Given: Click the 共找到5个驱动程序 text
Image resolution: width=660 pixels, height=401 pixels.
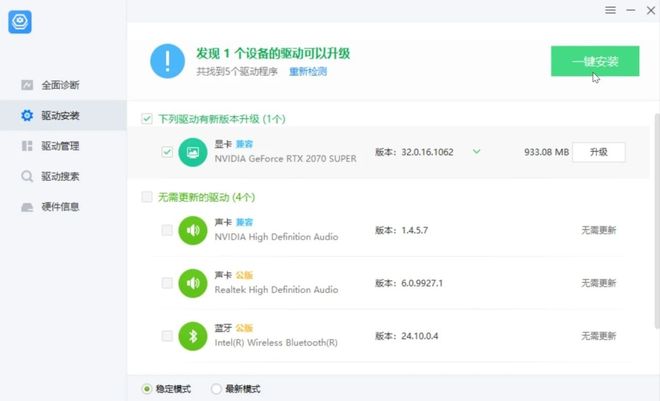Looking at the screenshot, I should [x=237, y=72].
